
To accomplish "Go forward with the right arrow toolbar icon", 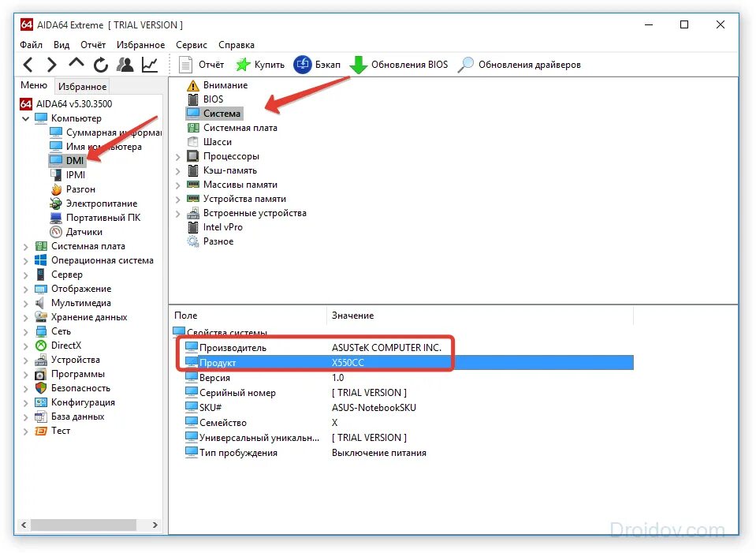I will [x=51, y=65].
